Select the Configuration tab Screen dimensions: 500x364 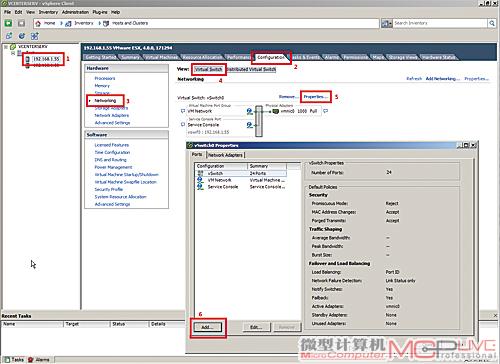click(271, 57)
